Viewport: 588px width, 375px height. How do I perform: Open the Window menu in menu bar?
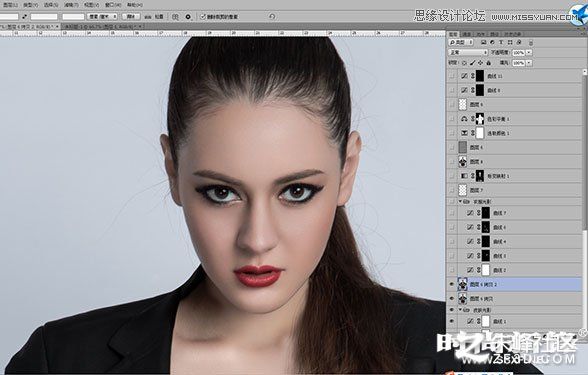[x=113, y=5]
